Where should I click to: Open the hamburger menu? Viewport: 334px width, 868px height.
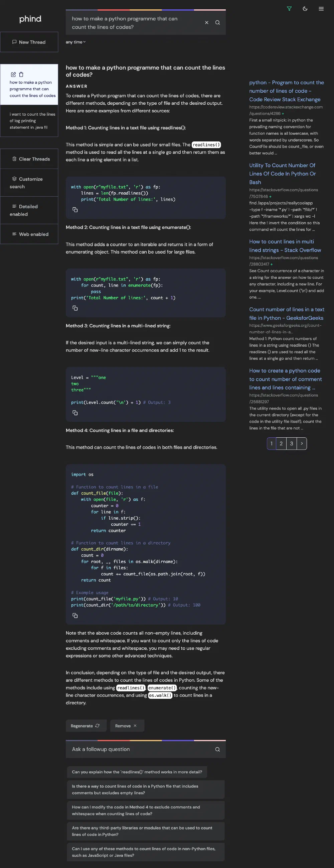tap(321, 9)
